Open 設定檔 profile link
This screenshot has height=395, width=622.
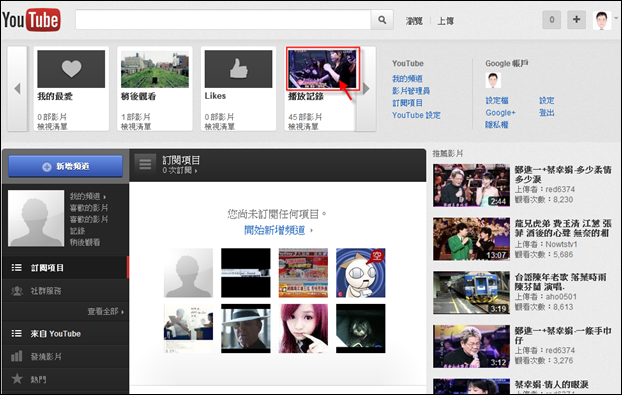point(497,100)
